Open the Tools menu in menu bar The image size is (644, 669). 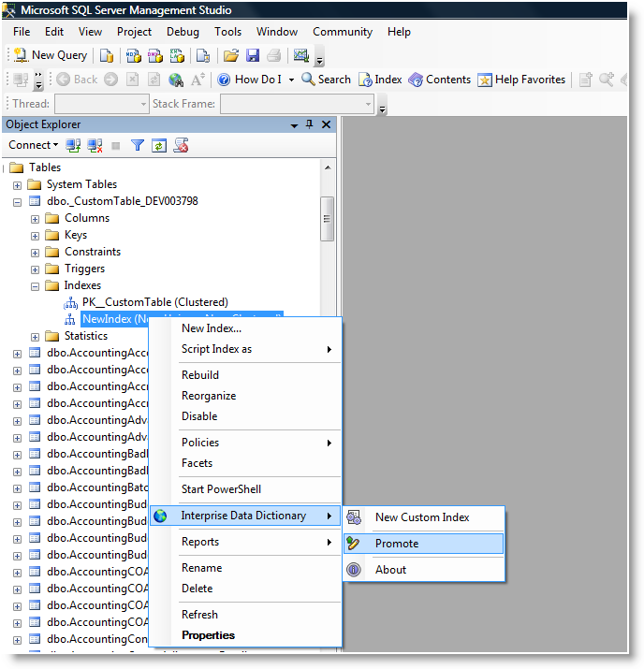pyautogui.click(x=227, y=32)
